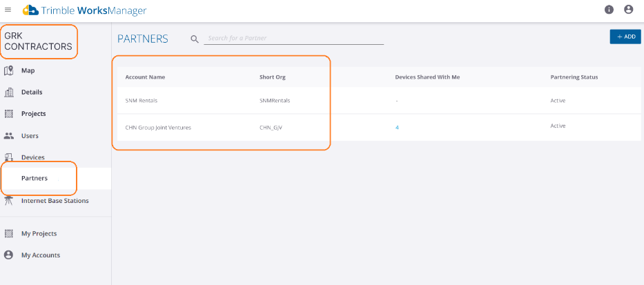
Task: Click the My Accounts person icon
Action: pyautogui.click(x=8, y=255)
